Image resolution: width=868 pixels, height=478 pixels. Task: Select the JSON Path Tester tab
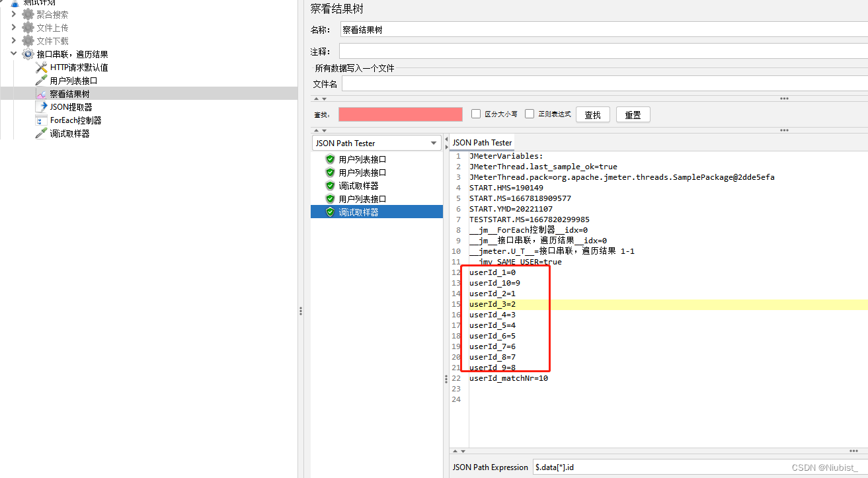(x=482, y=143)
